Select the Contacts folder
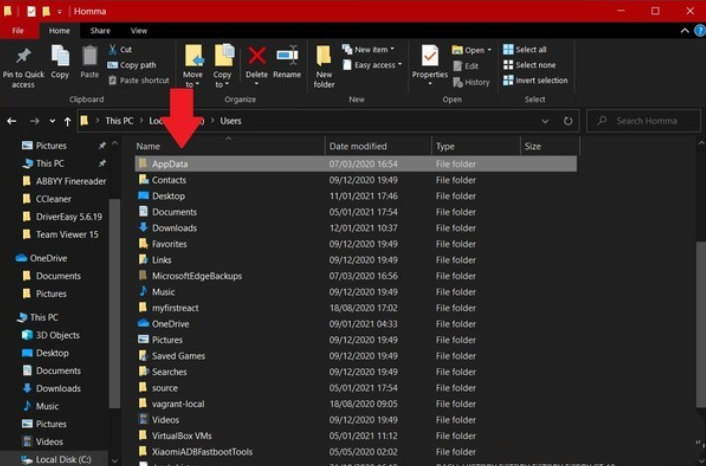The width and height of the screenshot is (706, 466). [x=355, y=180]
